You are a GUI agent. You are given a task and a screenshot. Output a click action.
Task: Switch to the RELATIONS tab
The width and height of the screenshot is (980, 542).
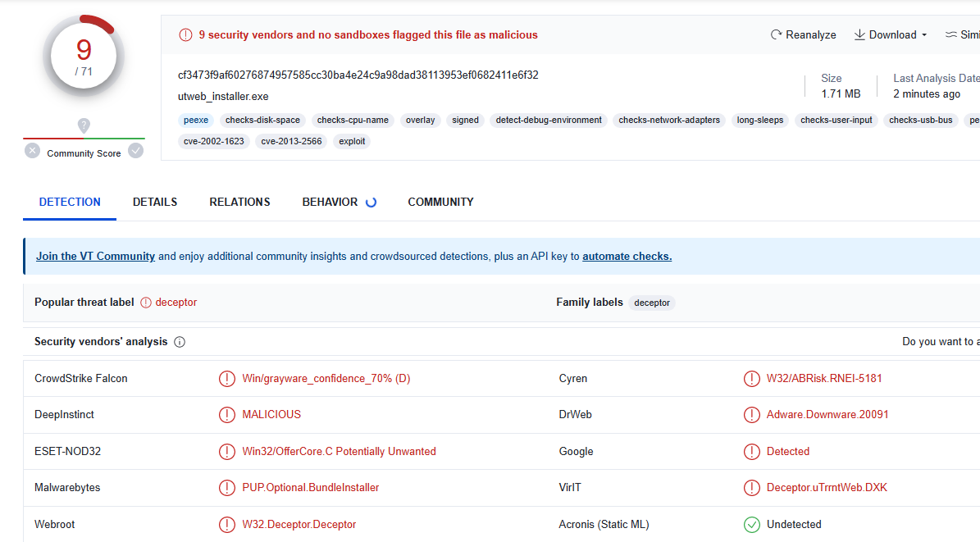click(x=239, y=202)
